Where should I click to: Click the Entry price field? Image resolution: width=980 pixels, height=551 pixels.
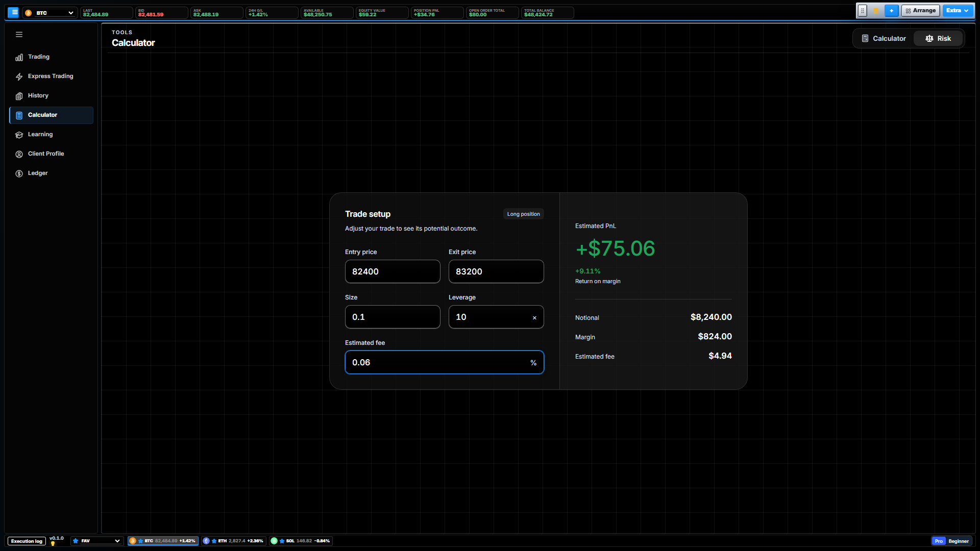pyautogui.click(x=393, y=272)
